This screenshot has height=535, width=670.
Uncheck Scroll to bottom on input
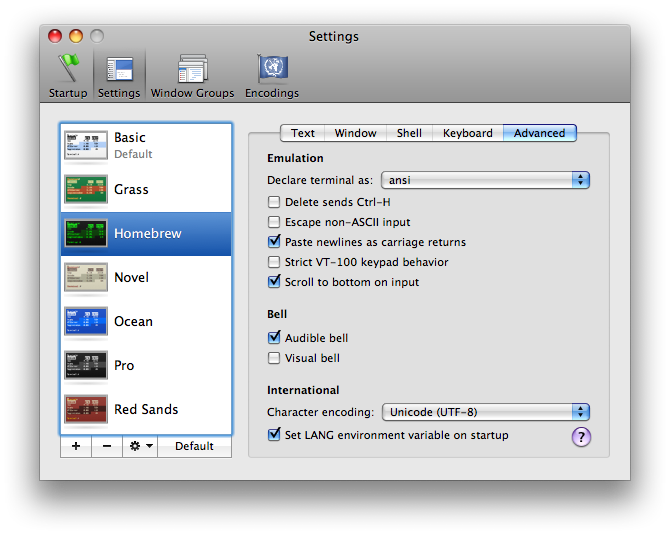click(x=274, y=282)
